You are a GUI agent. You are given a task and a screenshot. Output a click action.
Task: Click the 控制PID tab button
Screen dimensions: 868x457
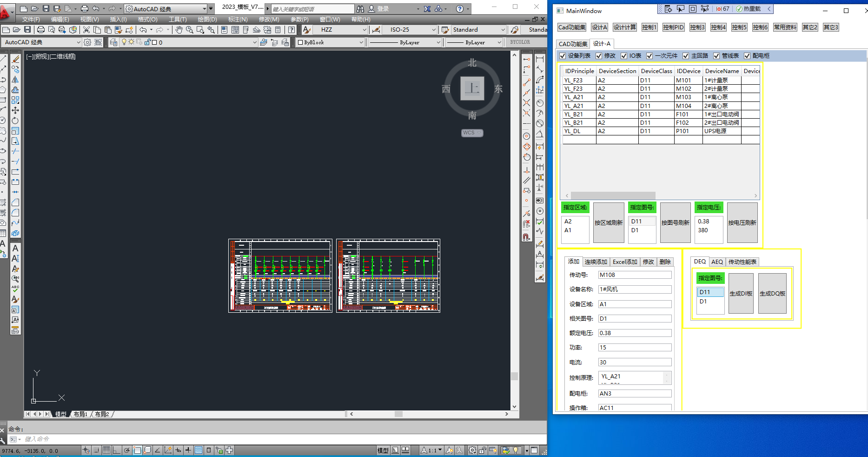point(673,27)
